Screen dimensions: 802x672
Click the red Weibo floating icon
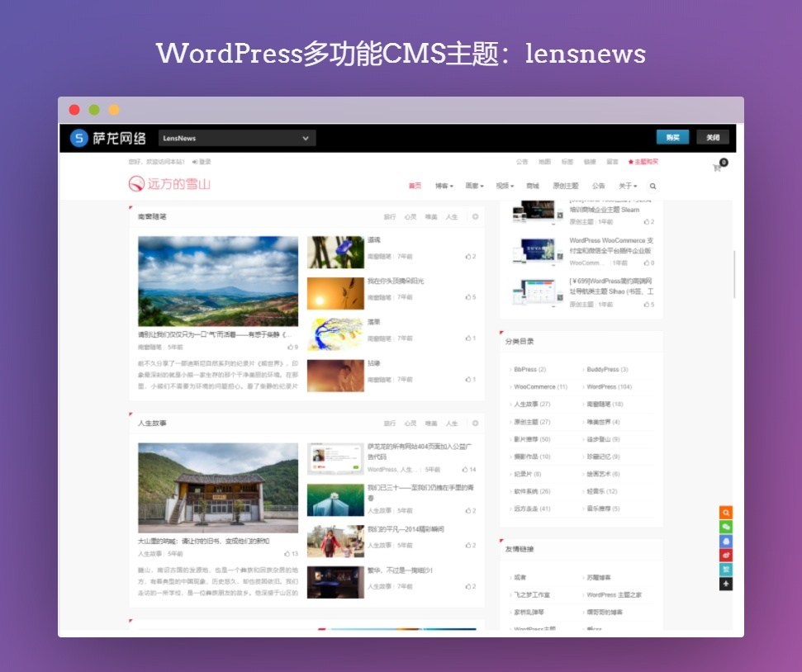pyautogui.click(x=726, y=556)
